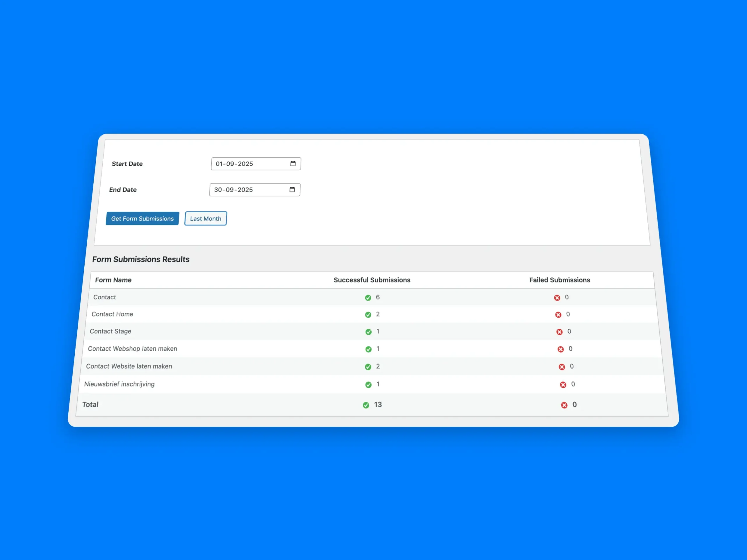Image resolution: width=747 pixels, height=560 pixels.
Task: Open the End Date calendar picker
Action: coord(292,190)
